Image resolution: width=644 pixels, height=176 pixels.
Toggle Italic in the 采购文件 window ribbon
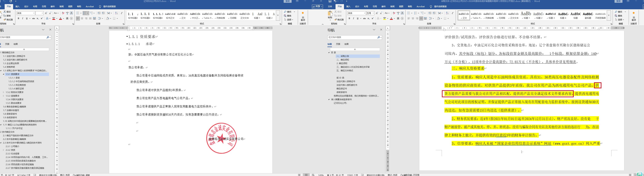[x=353, y=18]
